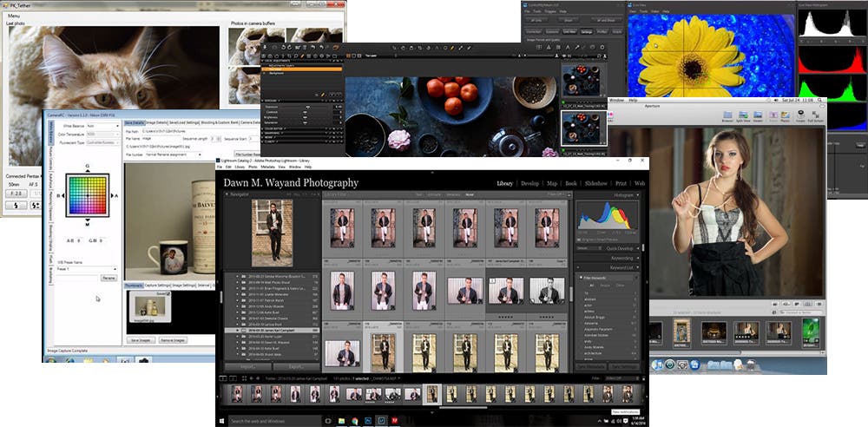
Task: Open the Metadata menu in Lightroom
Action: [268, 167]
